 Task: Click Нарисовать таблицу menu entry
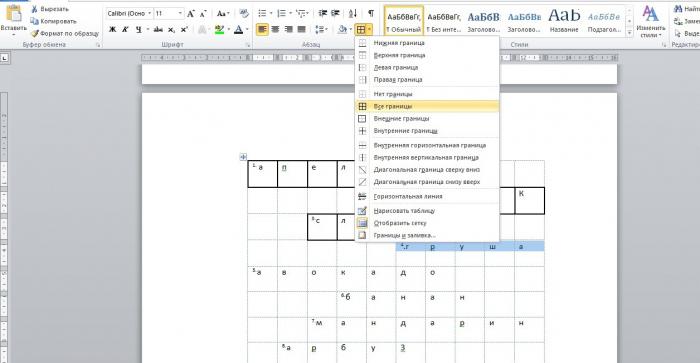point(427,211)
